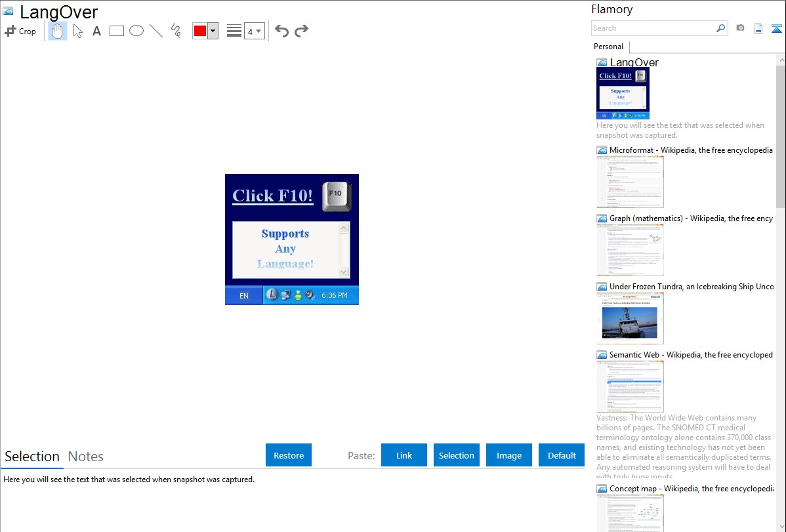The height and width of the screenshot is (532, 786).
Task: Choose the text annotation tool
Action: point(96,31)
